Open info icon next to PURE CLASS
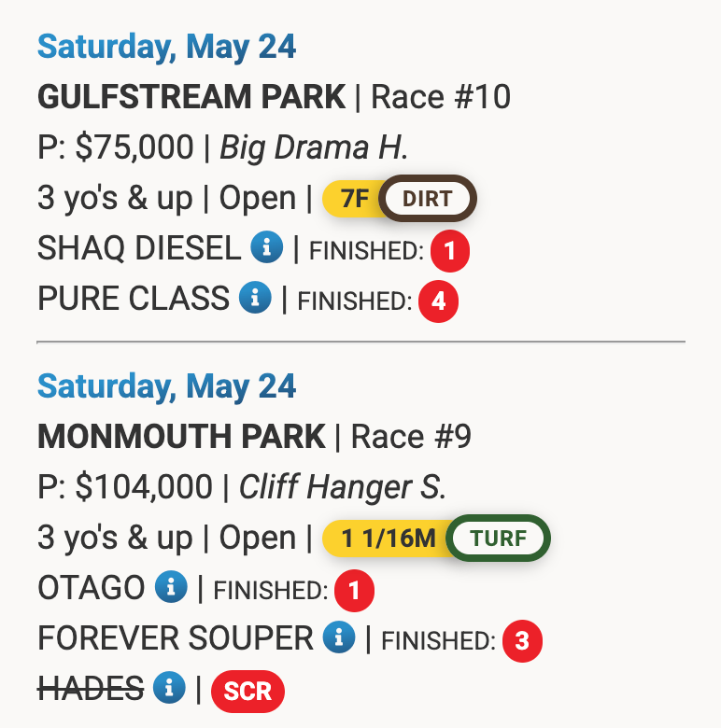This screenshot has width=721, height=728. pos(255,297)
